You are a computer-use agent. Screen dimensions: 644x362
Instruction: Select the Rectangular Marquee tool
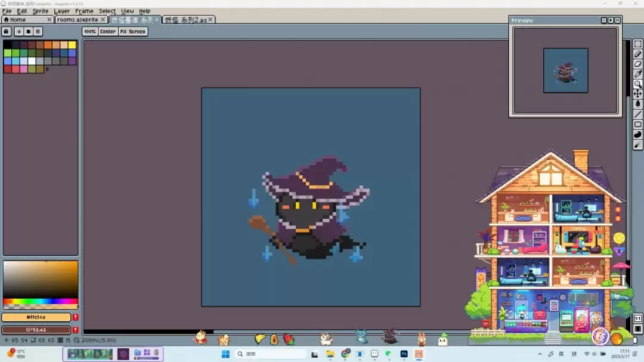click(x=637, y=44)
